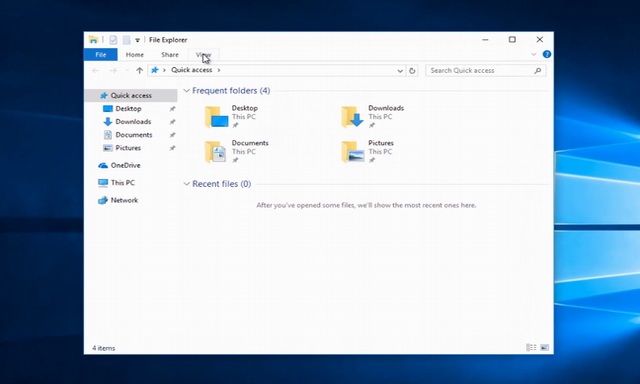
Task: Switch to large thumbnails view in status bar
Action: coord(544,348)
